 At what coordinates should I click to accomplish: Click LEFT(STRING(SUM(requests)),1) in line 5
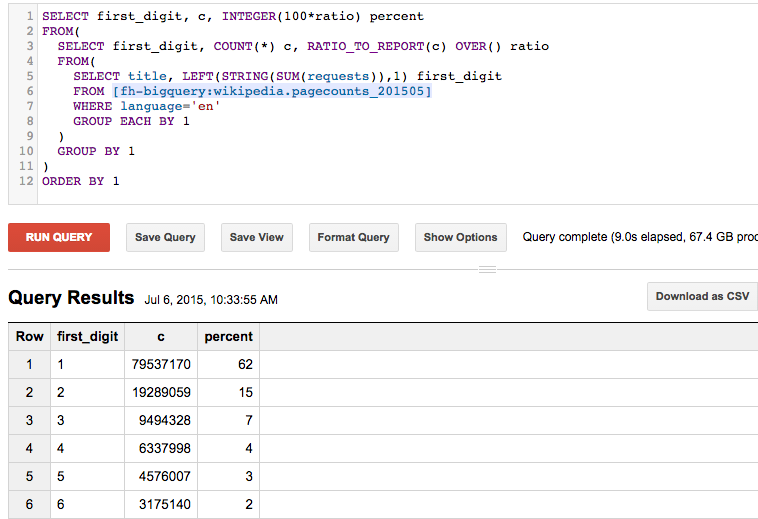tap(295, 76)
